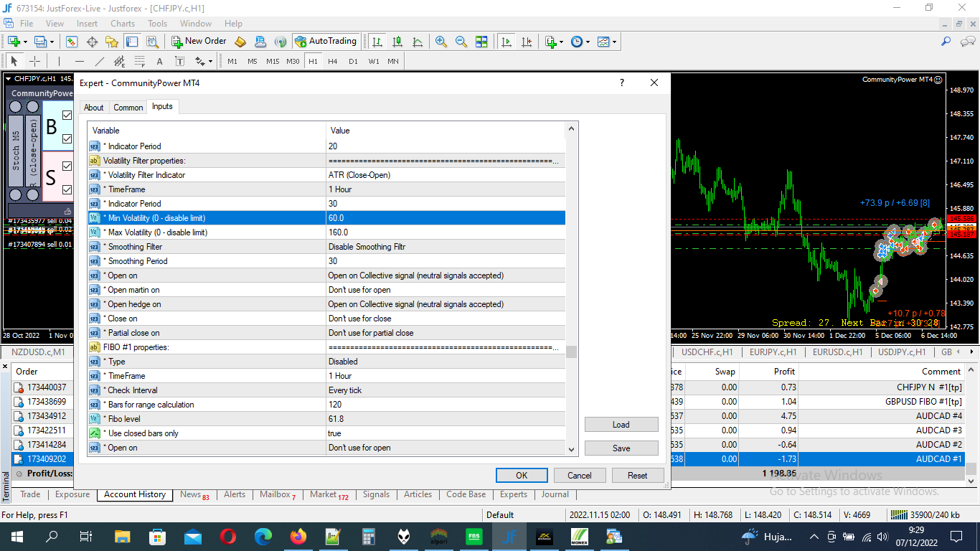Switch chart to candlesticks type
This screenshot has height=551, width=980.
(397, 42)
